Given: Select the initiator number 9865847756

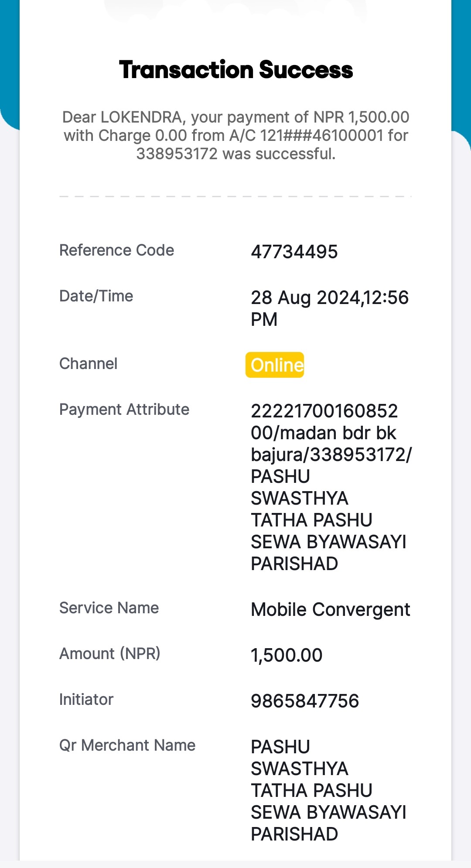Looking at the screenshot, I should (x=305, y=701).
